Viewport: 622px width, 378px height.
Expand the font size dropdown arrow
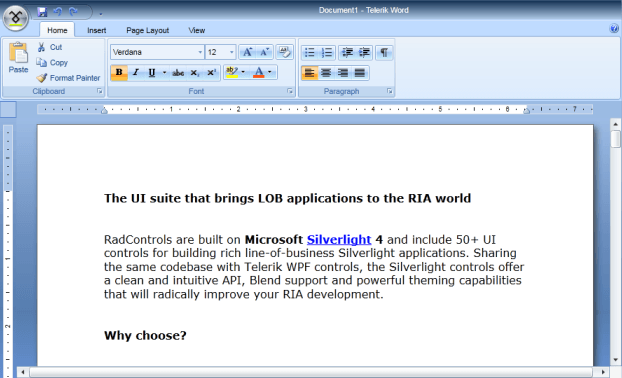232,52
